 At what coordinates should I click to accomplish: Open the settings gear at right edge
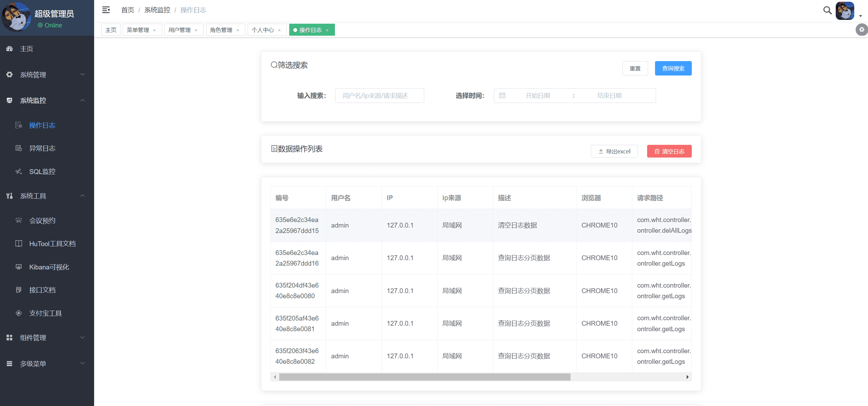[861, 30]
